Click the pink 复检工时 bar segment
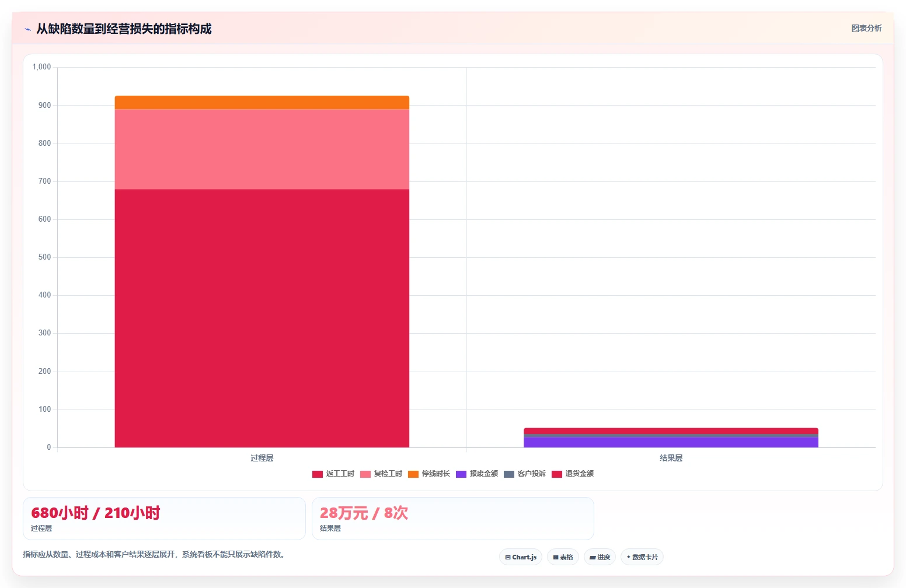 click(x=262, y=149)
